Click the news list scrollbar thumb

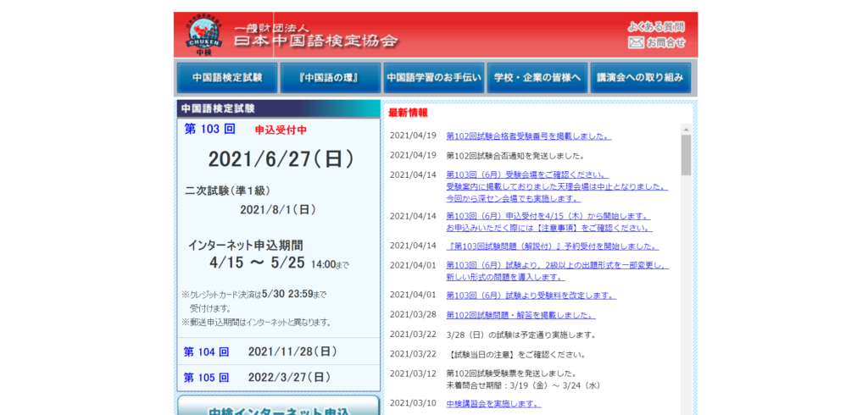pyautogui.click(x=686, y=155)
